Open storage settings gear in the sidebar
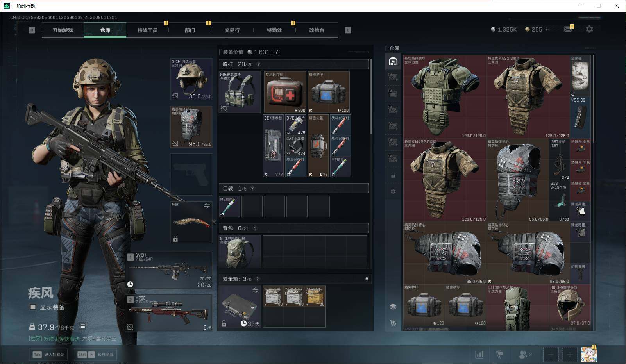626x364 pixels. click(x=393, y=191)
